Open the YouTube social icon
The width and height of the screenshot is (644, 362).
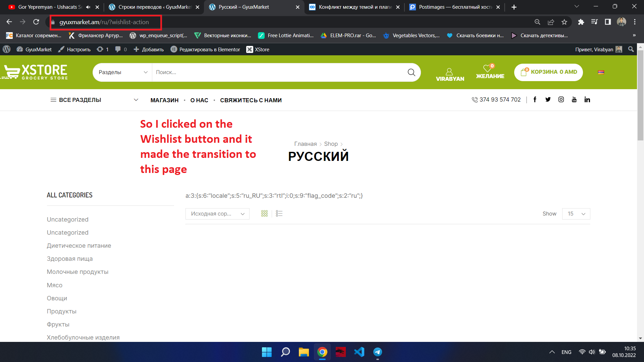tap(574, 100)
